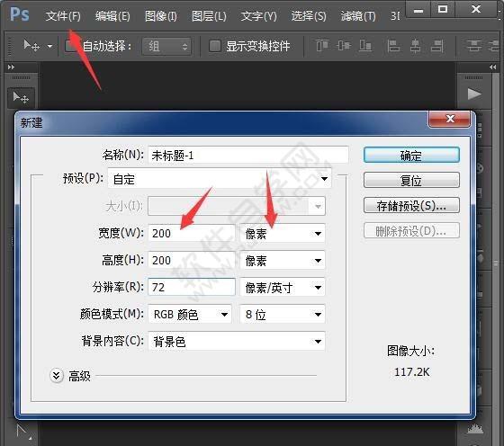Image resolution: width=504 pixels, height=446 pixels.
Task: Click the 名称(N) field with 未标题-1
Action: pyautogui.click(x=248, y=156)
